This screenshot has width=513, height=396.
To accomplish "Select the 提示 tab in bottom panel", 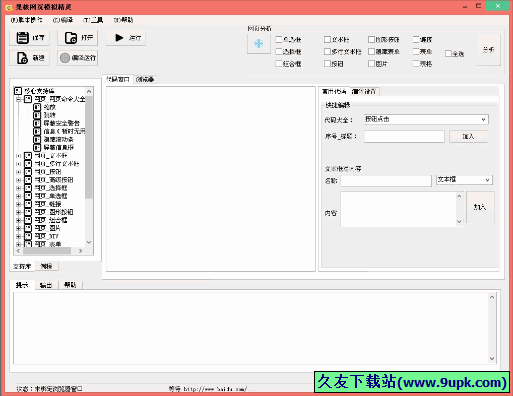I will (x=22, y=285).
